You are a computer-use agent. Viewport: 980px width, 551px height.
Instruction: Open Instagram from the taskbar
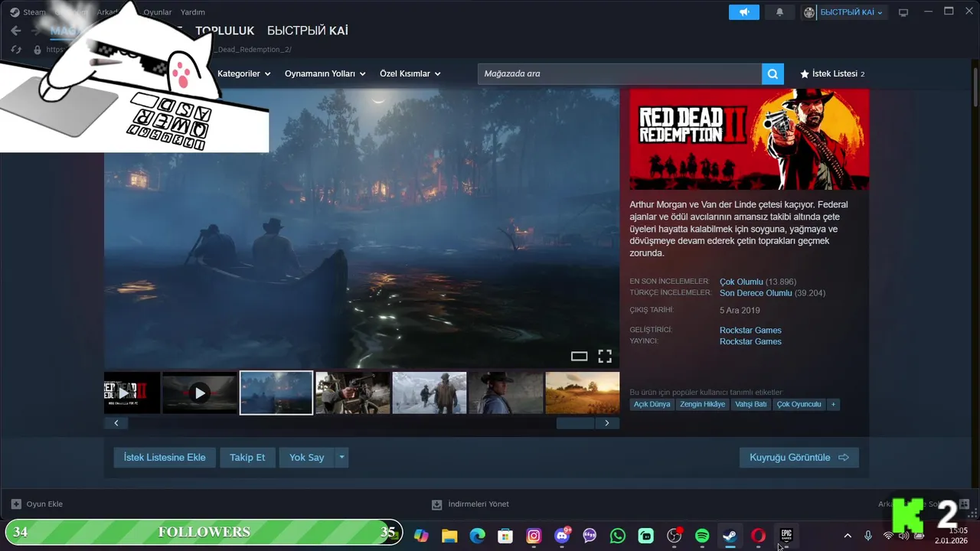[534, 536]
